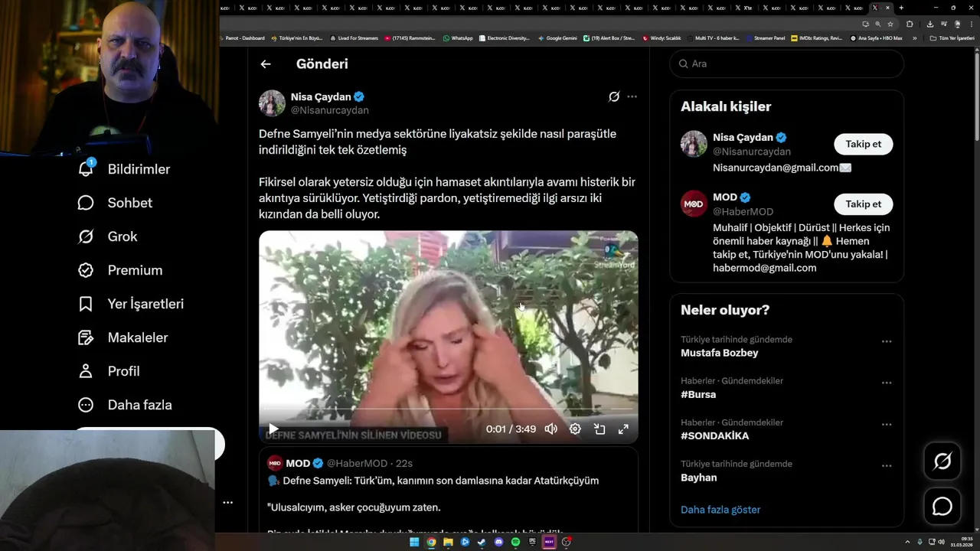Open IMDb Ratings bookmark

tap(816, 38)
